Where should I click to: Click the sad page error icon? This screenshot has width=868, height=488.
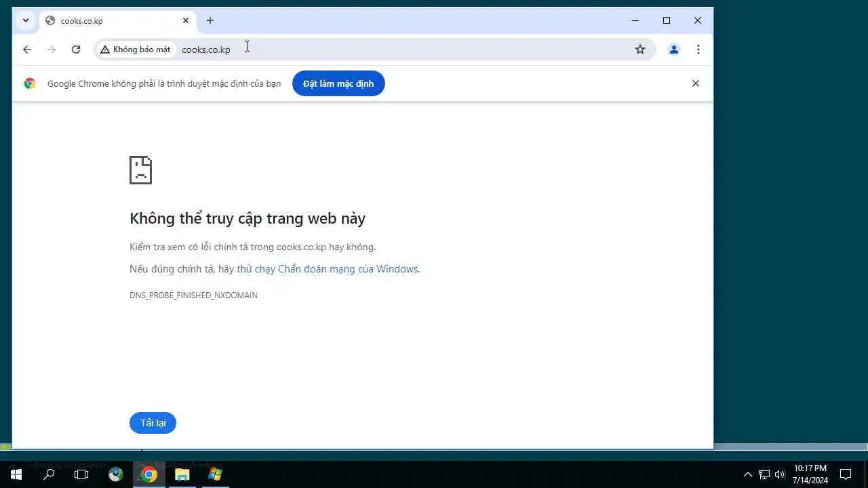[141, 170]
